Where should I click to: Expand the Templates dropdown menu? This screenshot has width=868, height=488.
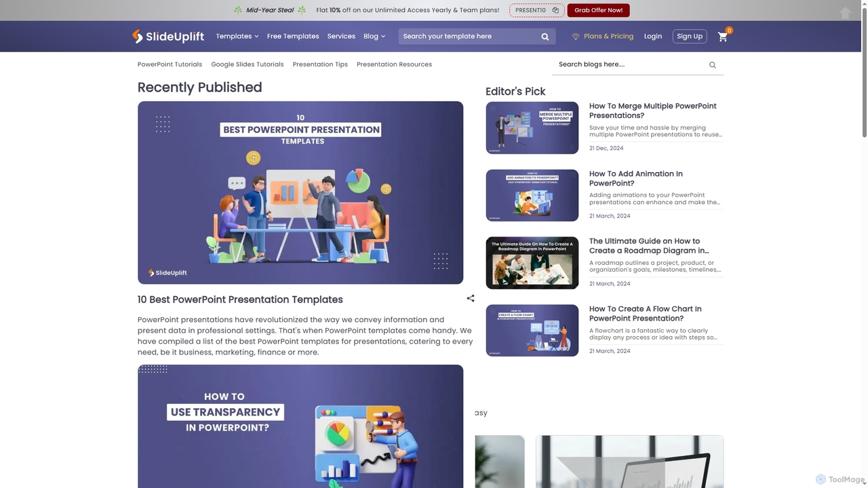pos(237,37)
